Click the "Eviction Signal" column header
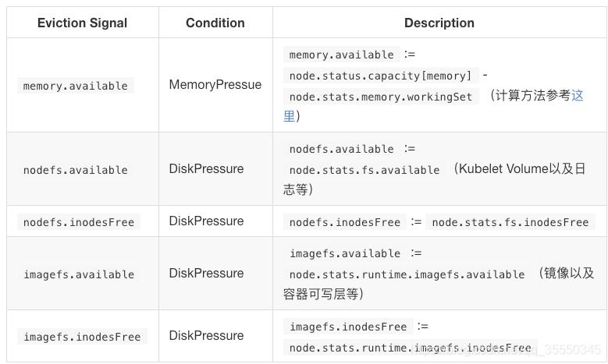This screenshot has width=608, height=364. tap(82, 23)
